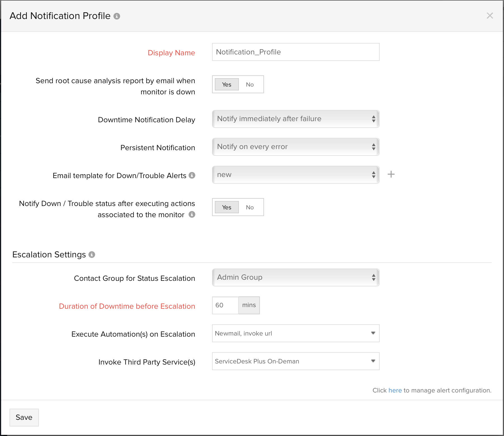Click the 'here' alert configuration link
Screen dimensions: 504x436
[395, 390]
